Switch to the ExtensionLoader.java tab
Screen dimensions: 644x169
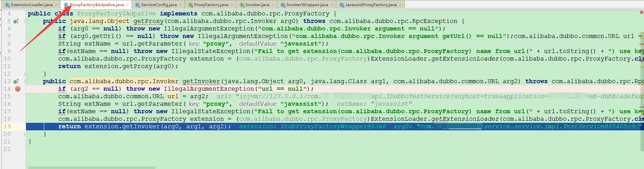[x=31, y=5]
